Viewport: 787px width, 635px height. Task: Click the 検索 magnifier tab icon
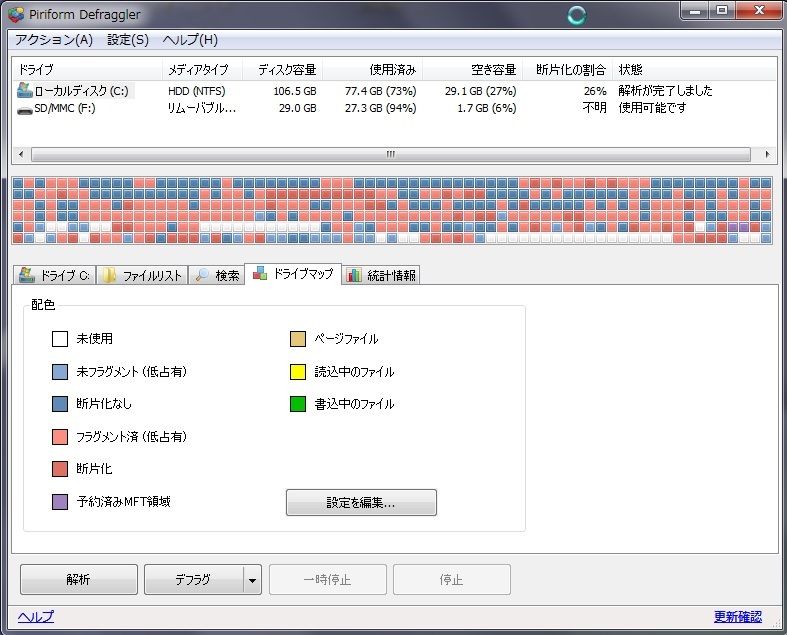(x=202, y=275)
